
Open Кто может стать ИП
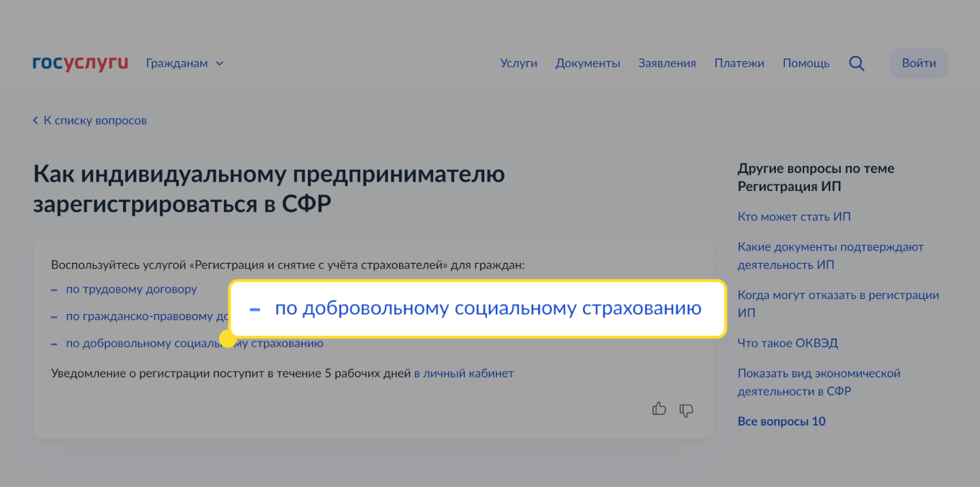point(794,216)
